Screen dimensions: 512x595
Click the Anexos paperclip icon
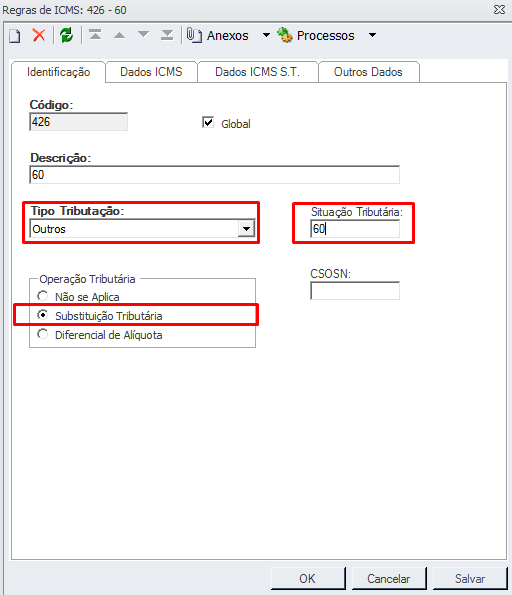tap(194, 35)
